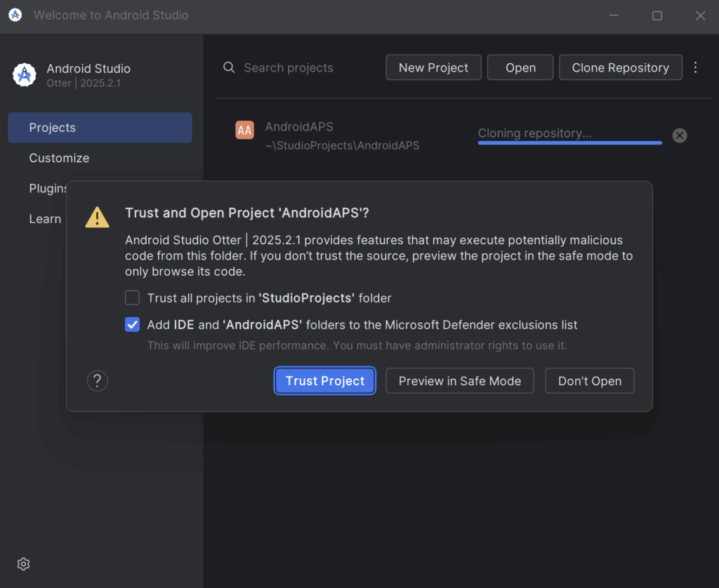This screenshot has height=588, width=719.
Task: Choose Preview in Safe Mode
Action: click(459, 381)
